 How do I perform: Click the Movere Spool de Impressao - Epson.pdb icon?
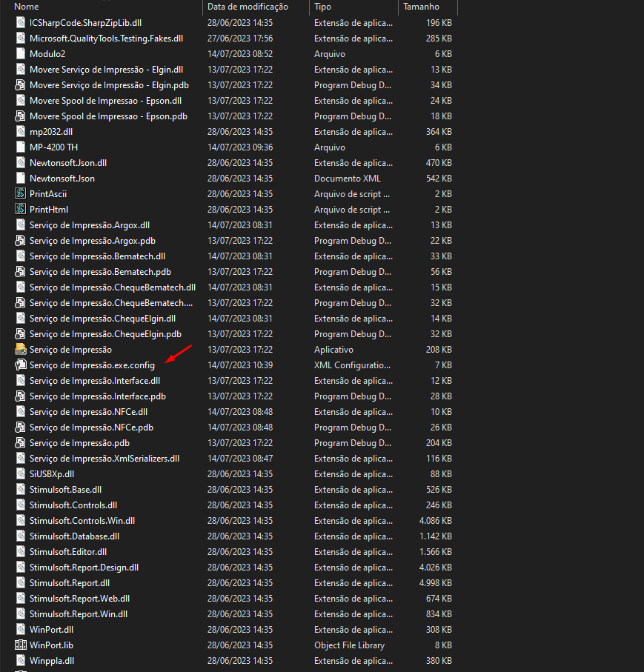point(20,116)
